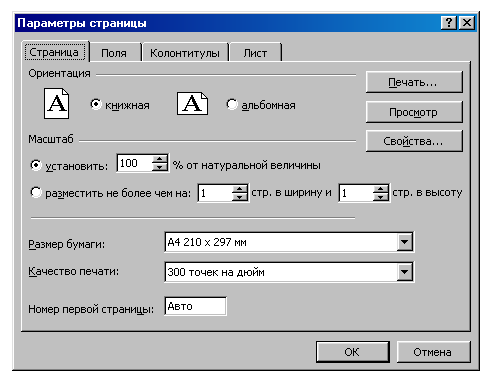Click the Номер первой страницы label
This screenshot has width=494, height=384.
coord(91,309)
